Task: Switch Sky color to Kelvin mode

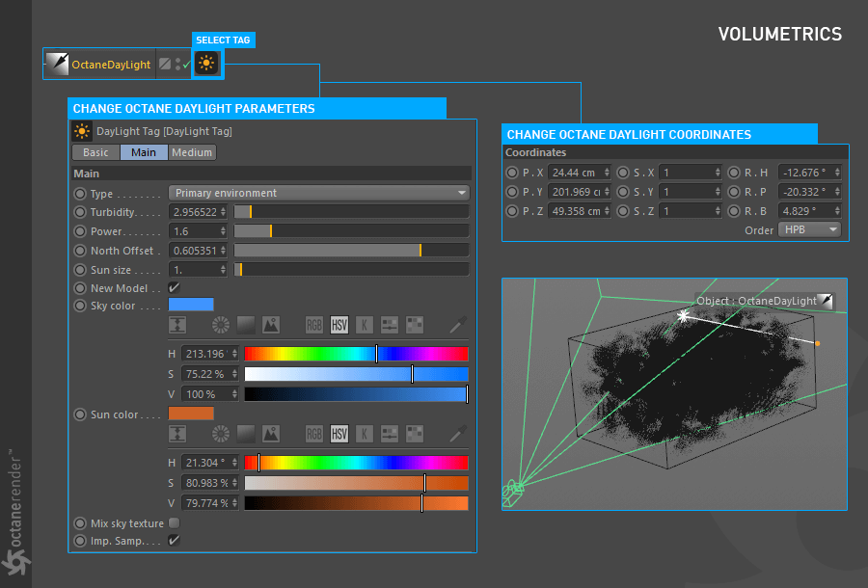Action: click(x=365, y=325)
